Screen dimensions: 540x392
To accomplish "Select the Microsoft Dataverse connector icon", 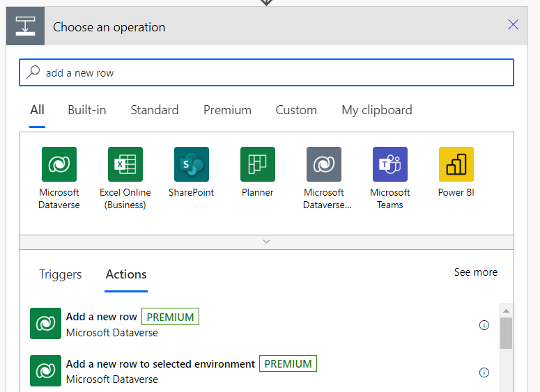I will point(59,164).
